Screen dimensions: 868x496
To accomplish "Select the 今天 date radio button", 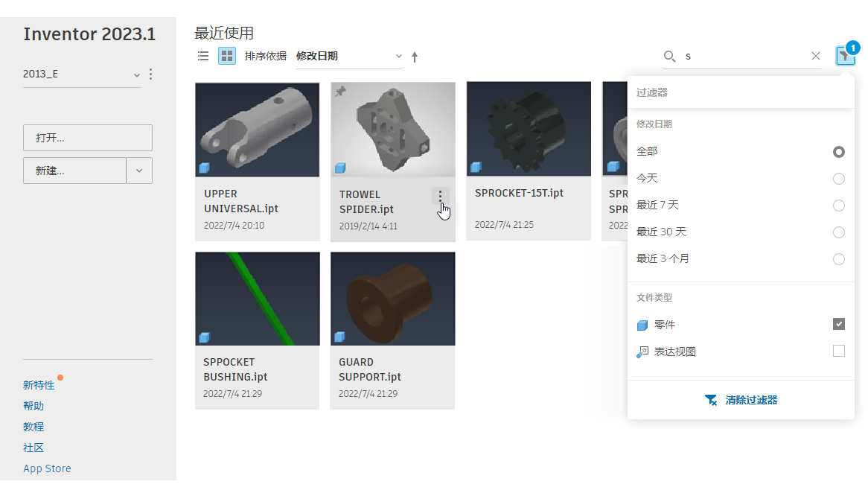I will (x=839, y=179).
